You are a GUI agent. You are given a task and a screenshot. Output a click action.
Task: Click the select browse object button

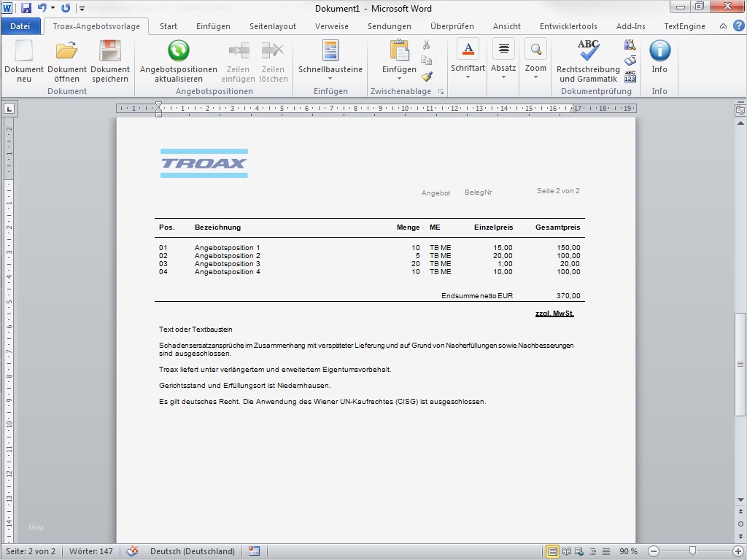point(740,524)
